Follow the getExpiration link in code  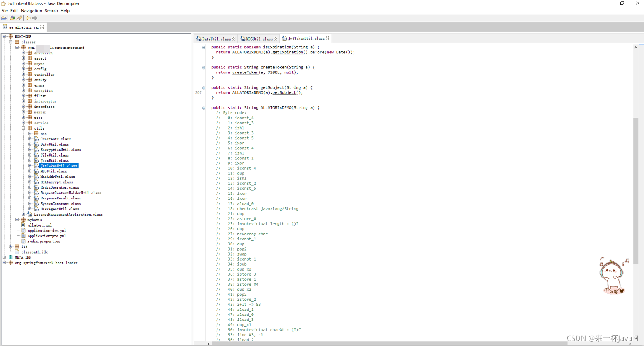pyautogui.click(x=288, y=52)
